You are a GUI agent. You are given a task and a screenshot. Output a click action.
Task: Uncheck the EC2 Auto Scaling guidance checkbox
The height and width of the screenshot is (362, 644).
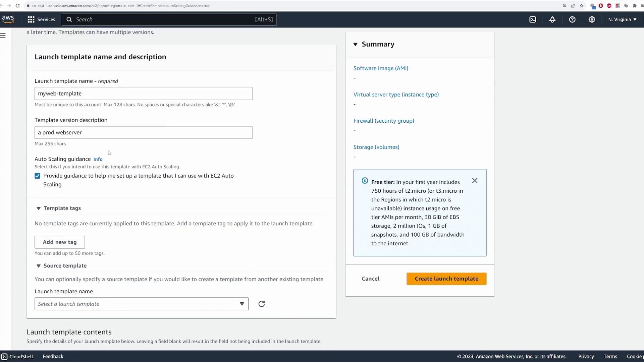pos(37,176)
